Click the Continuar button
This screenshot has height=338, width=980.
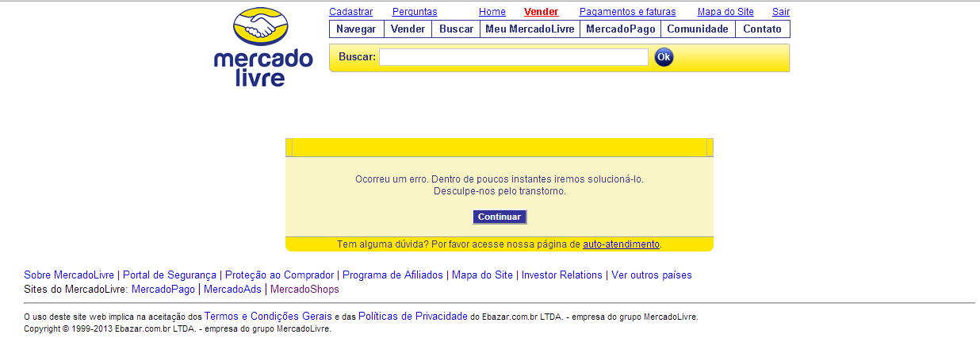[x=500, y=217]
